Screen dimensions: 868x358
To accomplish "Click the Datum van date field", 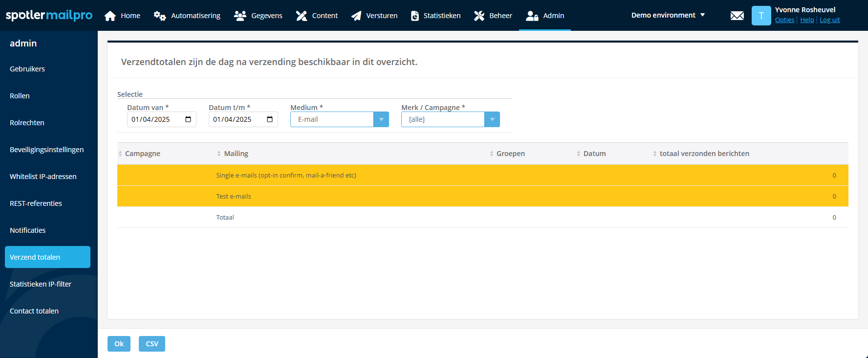I will point(154,119).
